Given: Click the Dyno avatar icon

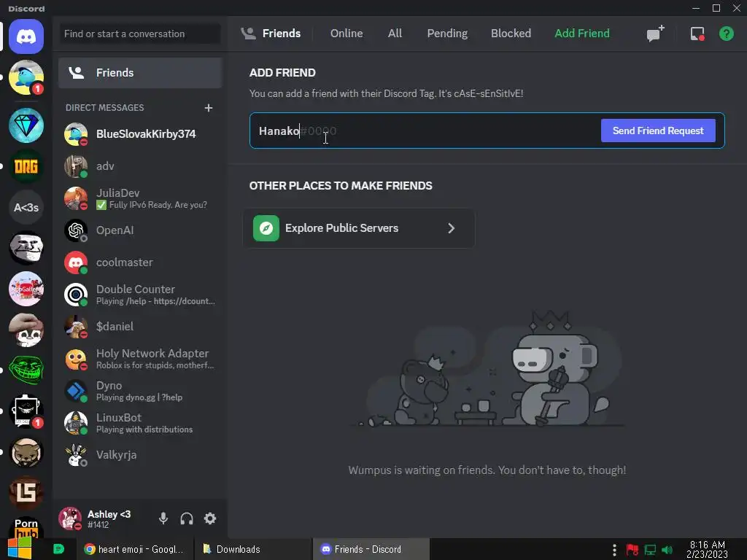Looking at the screenshot, I should click(x=76, y=391).
